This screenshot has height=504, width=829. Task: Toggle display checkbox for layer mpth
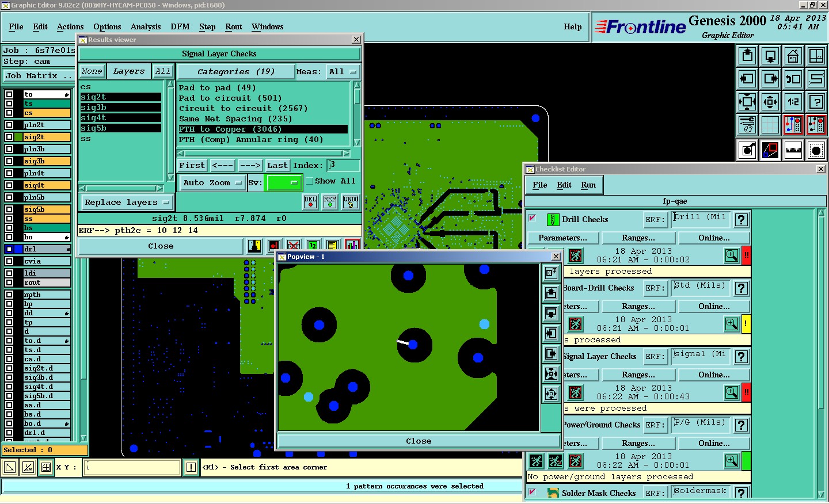[x=9, y=295]
